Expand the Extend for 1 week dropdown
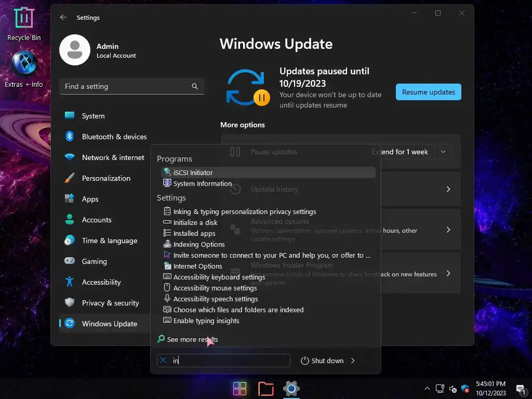 443,152
